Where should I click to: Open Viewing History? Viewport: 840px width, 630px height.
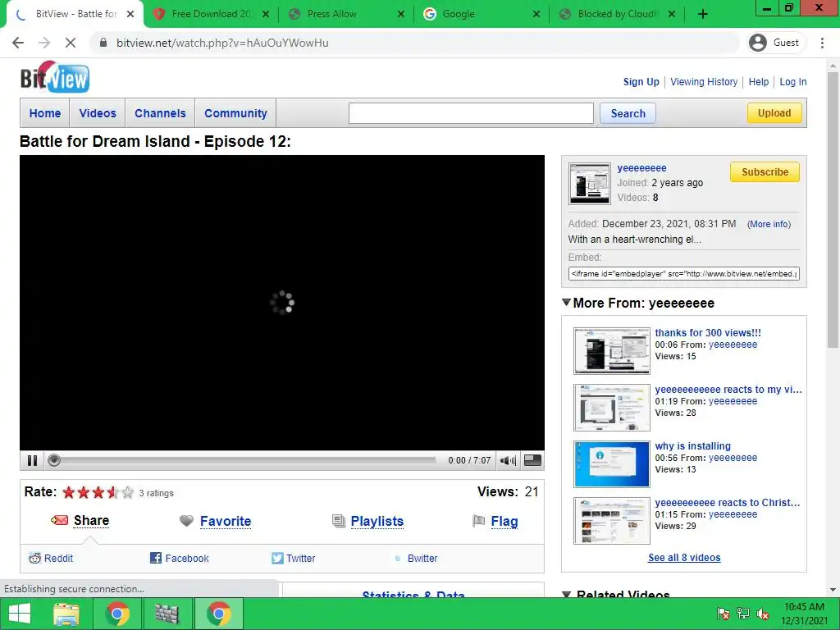704,82
